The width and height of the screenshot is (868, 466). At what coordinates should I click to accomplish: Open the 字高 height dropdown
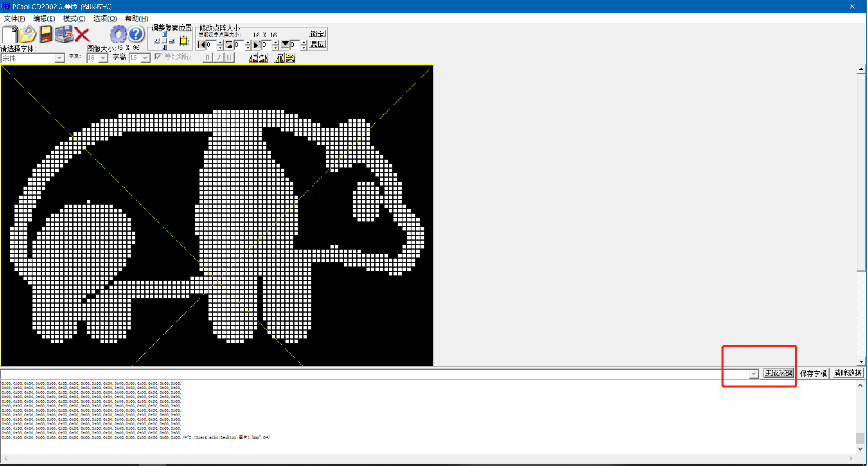click(145, 58)
